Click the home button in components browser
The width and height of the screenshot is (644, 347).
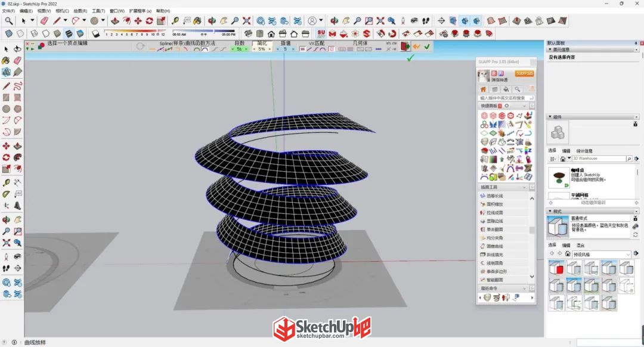click(563, 159)
